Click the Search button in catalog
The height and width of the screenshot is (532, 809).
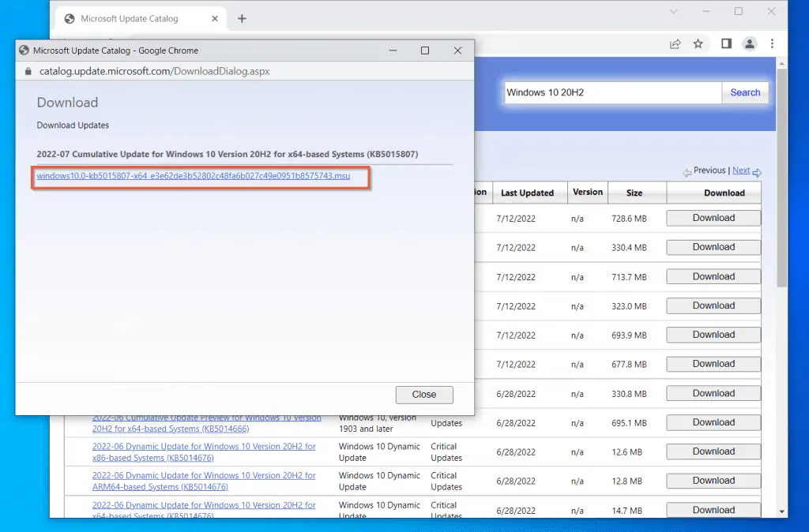745,93
